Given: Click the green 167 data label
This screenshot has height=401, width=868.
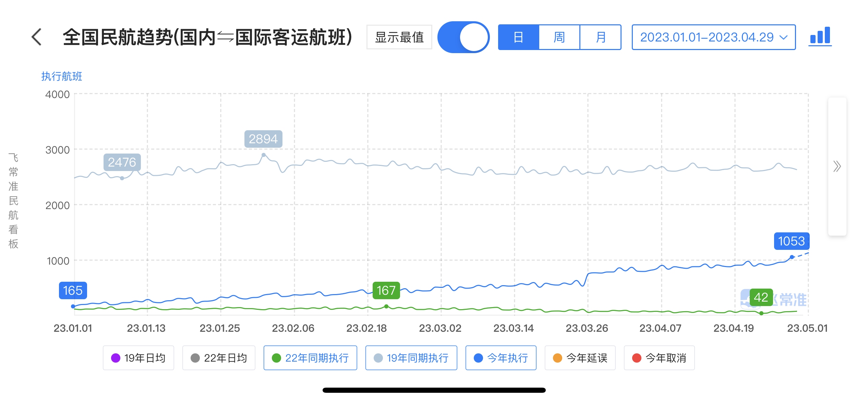Looking at the screenshot, I should [386, 290].
